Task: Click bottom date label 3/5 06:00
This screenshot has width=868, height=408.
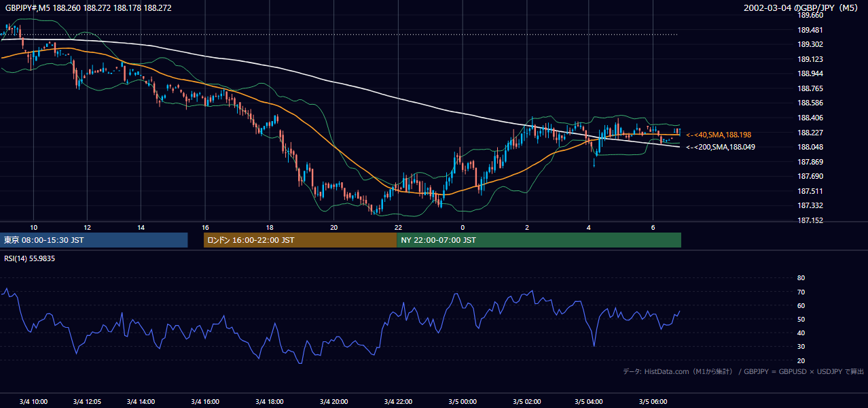Action: coord(653,402)
